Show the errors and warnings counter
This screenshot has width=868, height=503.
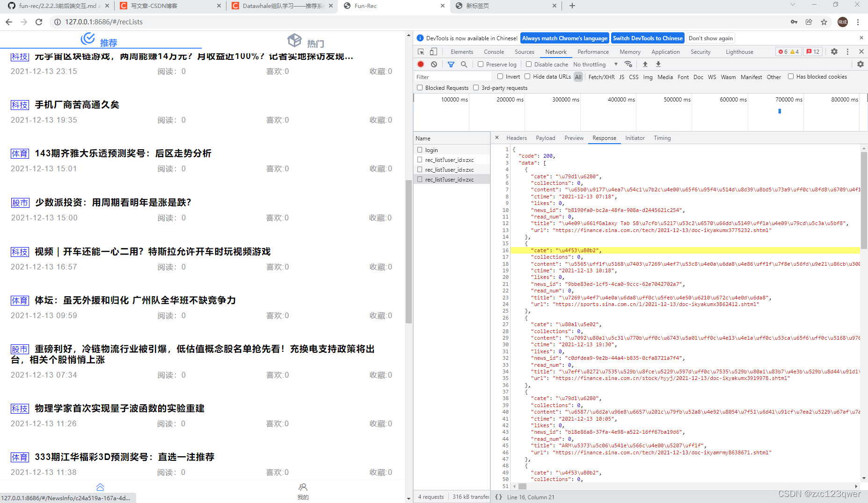(x=788, y=51)
